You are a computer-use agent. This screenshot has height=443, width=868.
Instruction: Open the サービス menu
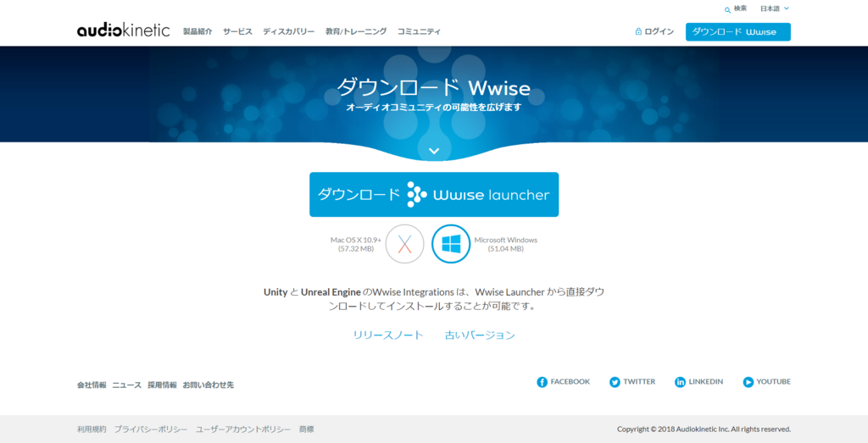[237, 31]
